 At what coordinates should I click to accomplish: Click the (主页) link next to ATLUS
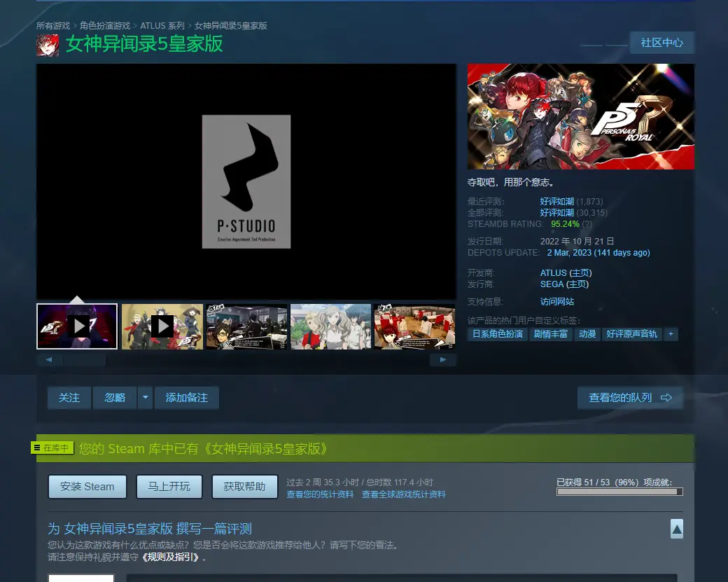point(580,272)
